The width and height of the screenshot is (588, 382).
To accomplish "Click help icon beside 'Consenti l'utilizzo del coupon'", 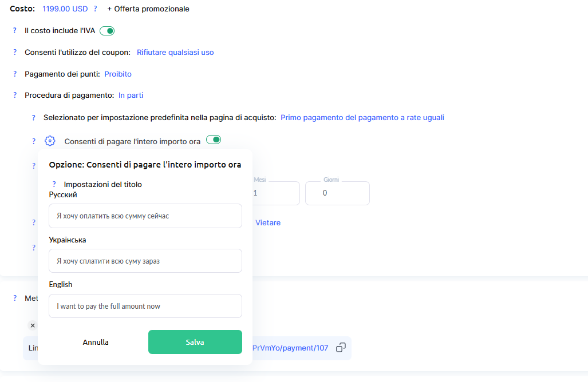I will [15, 52].
